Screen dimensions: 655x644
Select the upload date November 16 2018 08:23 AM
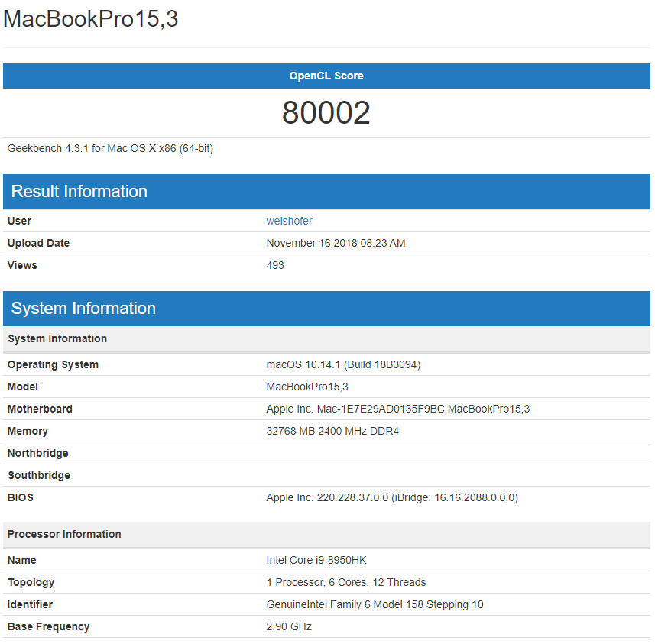[x=336, y=243]
